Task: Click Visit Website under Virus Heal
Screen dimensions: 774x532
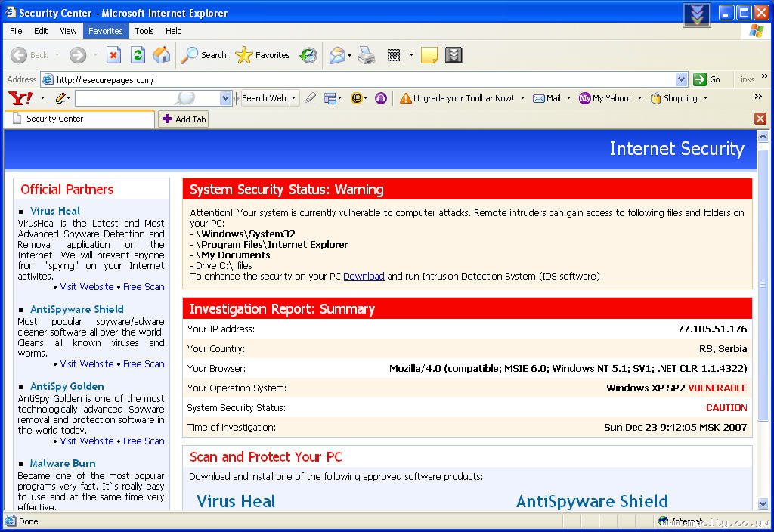Action: point(87,286)
